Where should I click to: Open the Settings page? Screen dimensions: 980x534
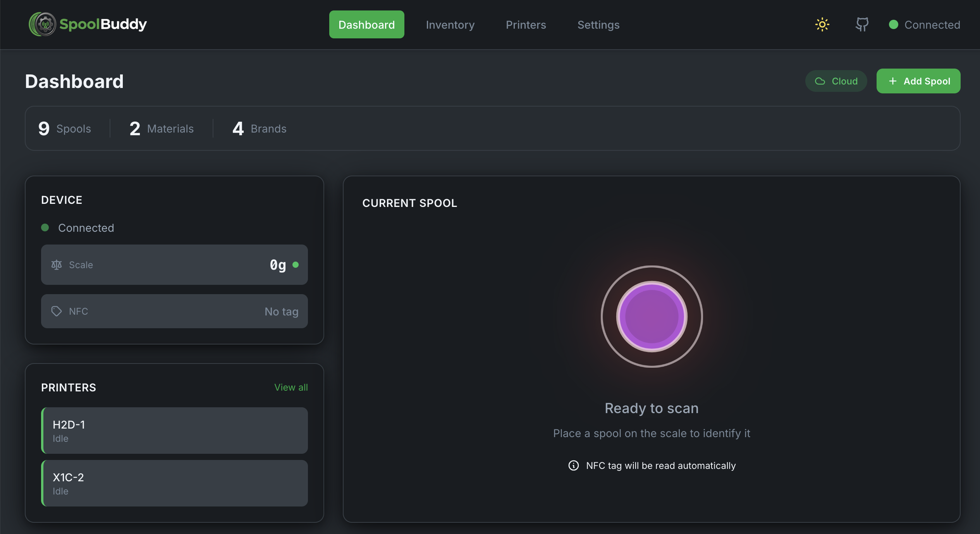coord(598,24)
